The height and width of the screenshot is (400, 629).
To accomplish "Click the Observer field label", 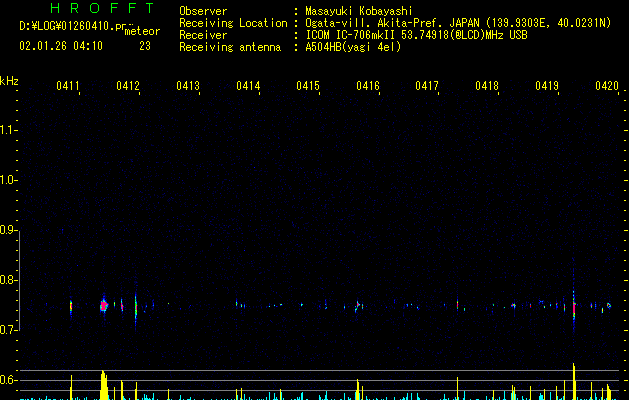I will (203, 11).
